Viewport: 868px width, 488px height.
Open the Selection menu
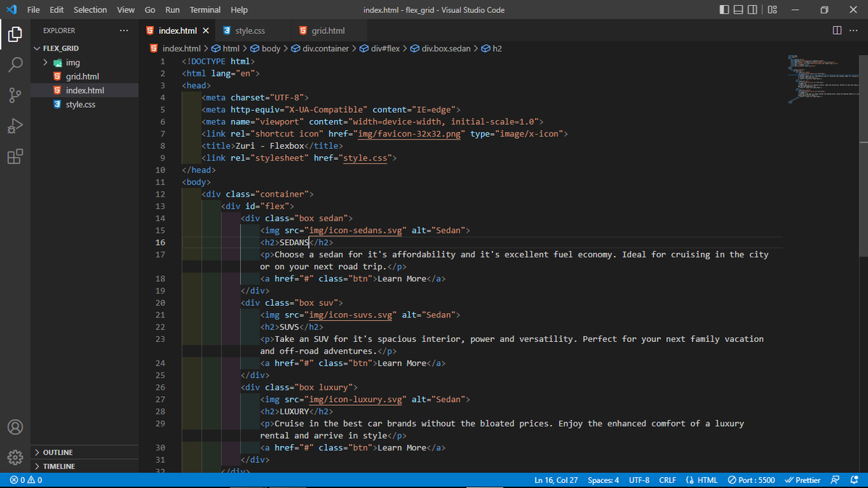90,10
